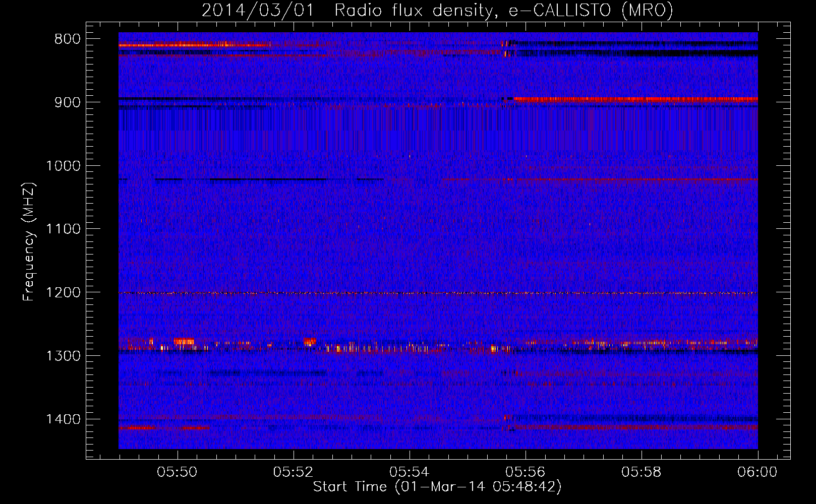Image resolution: width=816 pixels, height=504 pixels.
Task: Click the 1200 frequency tick label
Action: [63, 293]
